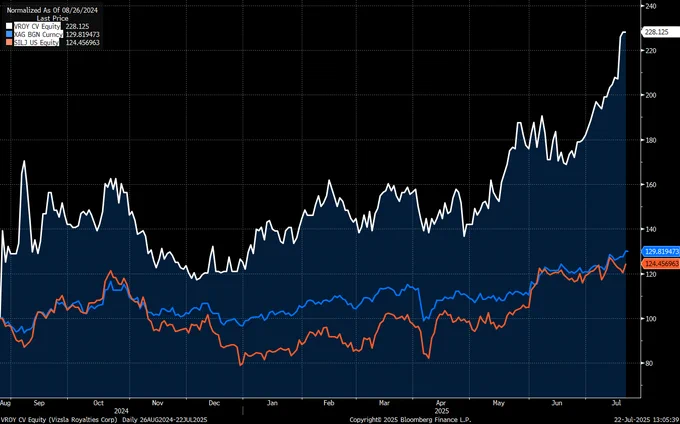Click the Nov x-axis month label
The height and width of the screenshot is (424, 680).
click(157, 403)
